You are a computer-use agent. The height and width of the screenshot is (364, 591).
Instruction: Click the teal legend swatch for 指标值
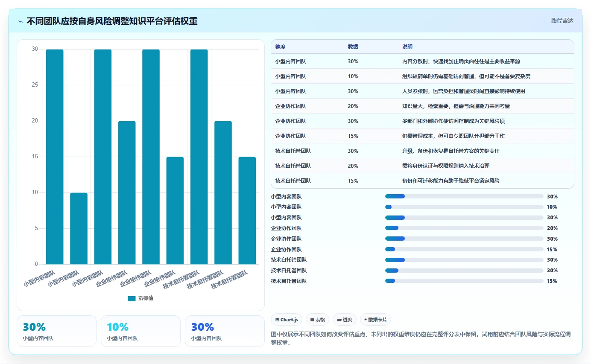coord(132,298)
